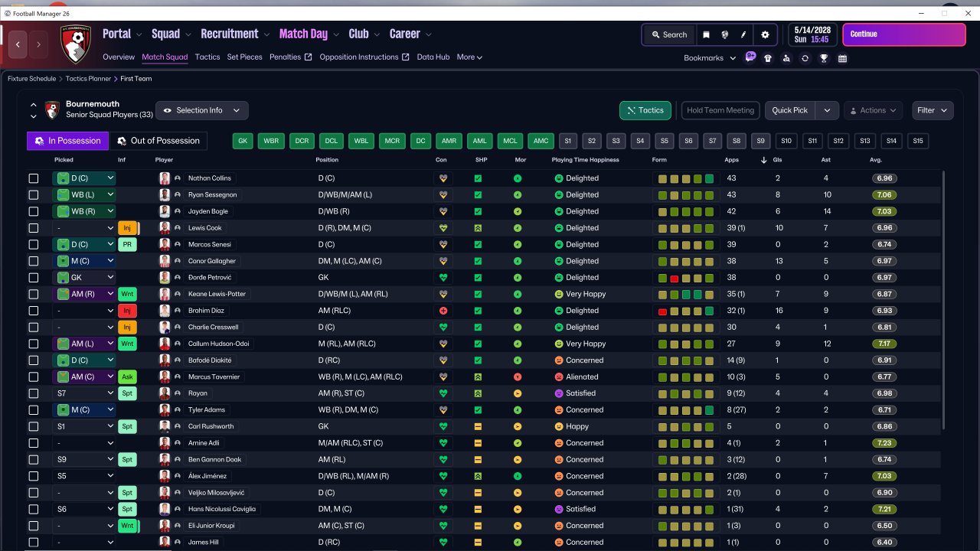Click the vertical scrollbar of the player list
980x551 pixels.
pos(943,298)
